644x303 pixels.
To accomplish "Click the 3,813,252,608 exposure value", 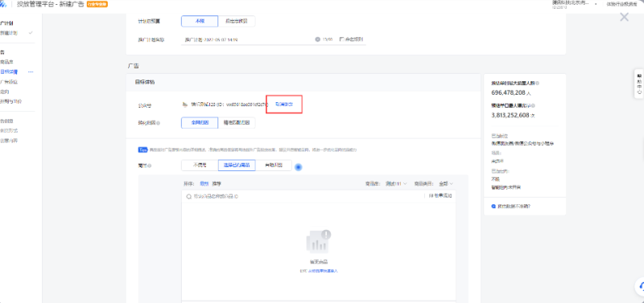I will [x=510, y=115].
